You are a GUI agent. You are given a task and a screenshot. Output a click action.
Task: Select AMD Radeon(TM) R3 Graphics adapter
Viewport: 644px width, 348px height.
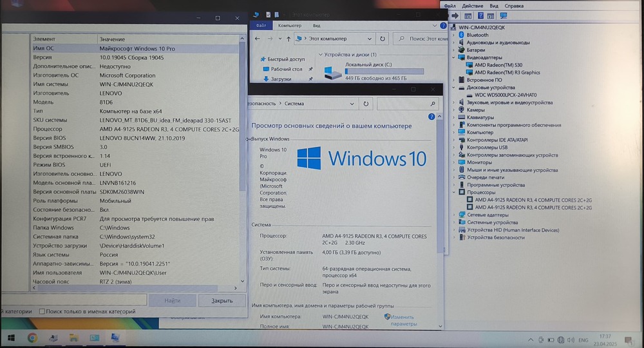coord(507,72)
